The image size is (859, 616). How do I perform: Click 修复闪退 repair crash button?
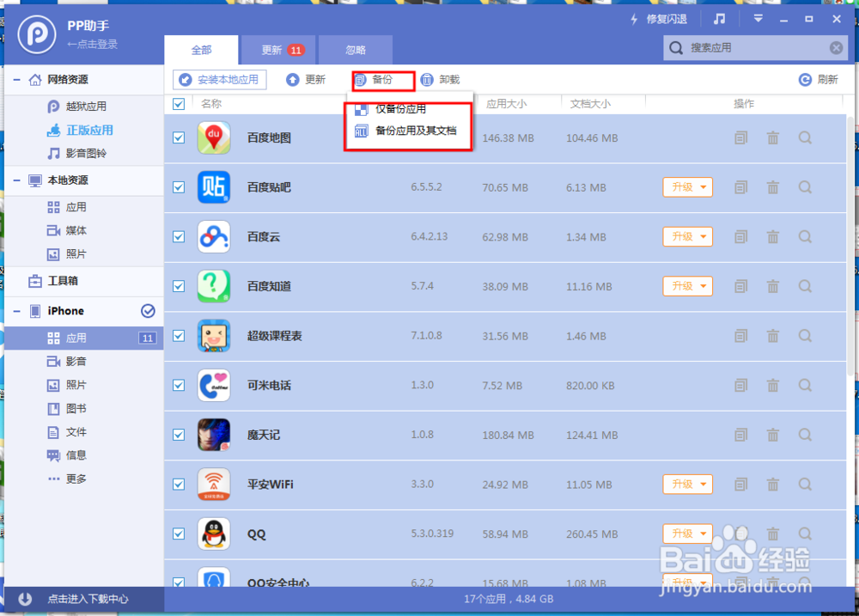click(659, 19)
